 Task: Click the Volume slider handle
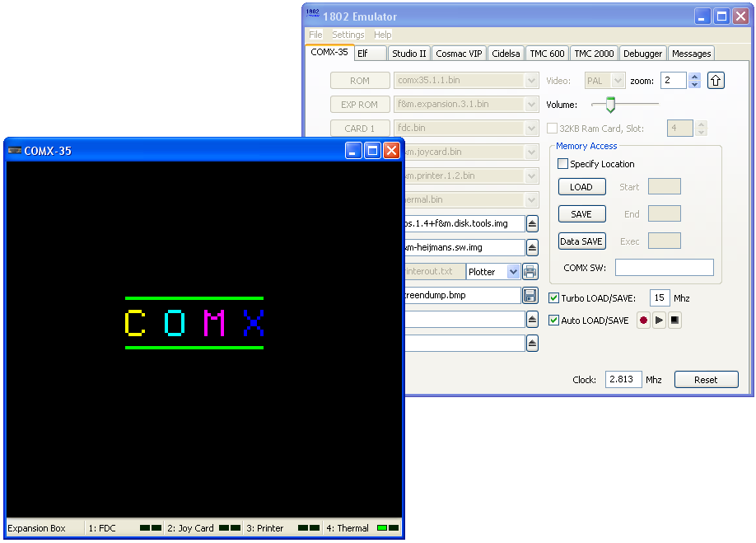point(610,104)
